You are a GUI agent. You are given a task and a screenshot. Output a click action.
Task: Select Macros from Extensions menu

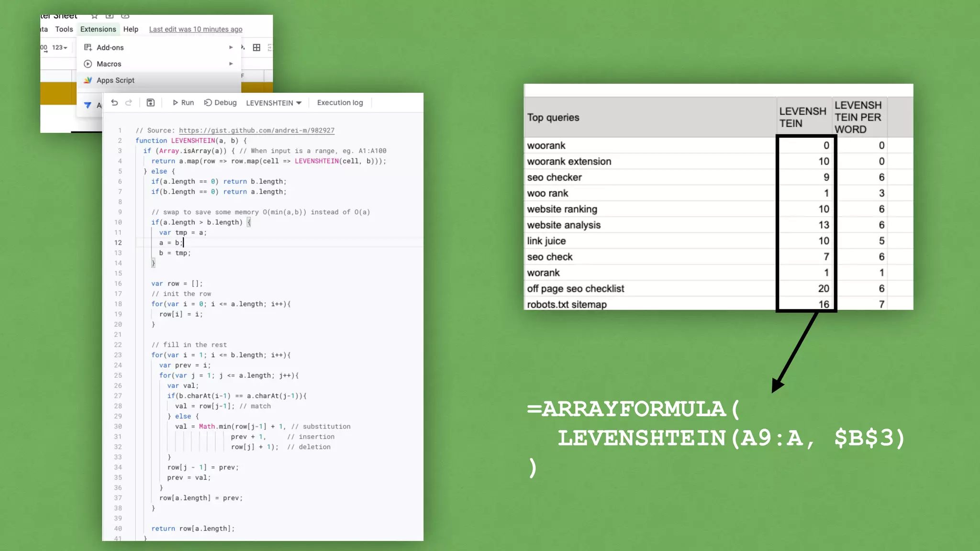[159, 64]
